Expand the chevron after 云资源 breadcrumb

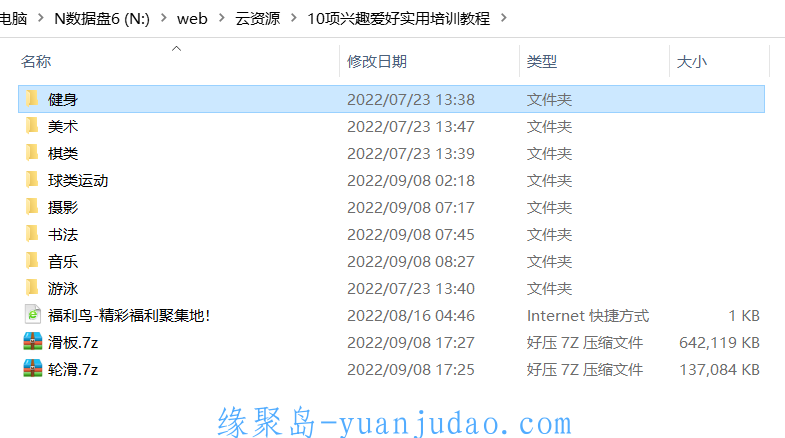(293, 18)
